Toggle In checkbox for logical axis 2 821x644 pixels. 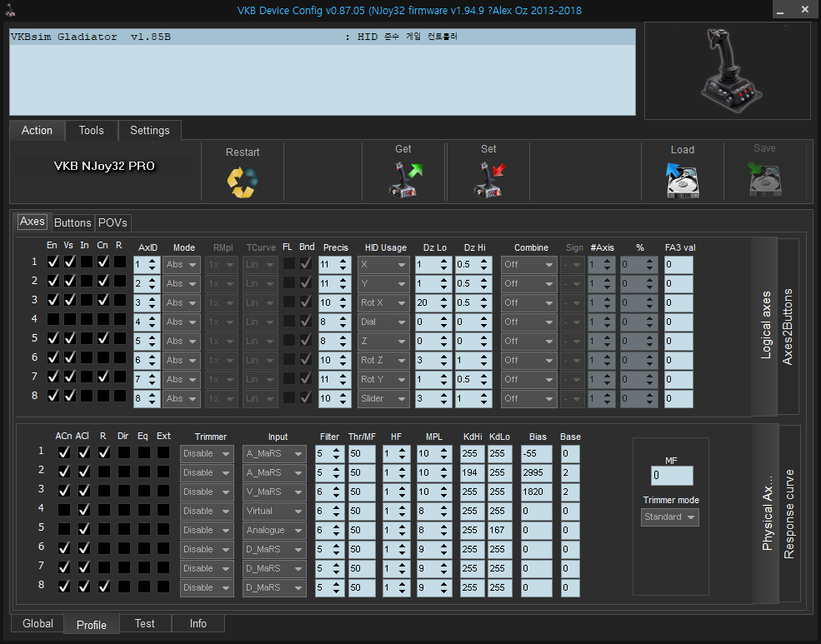tap(87, 281)
